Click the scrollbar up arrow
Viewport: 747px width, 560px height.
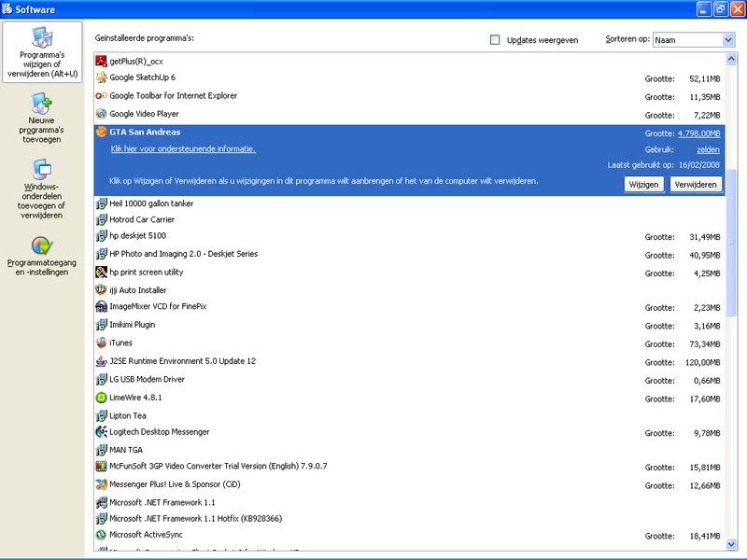[x=731, y=59]
